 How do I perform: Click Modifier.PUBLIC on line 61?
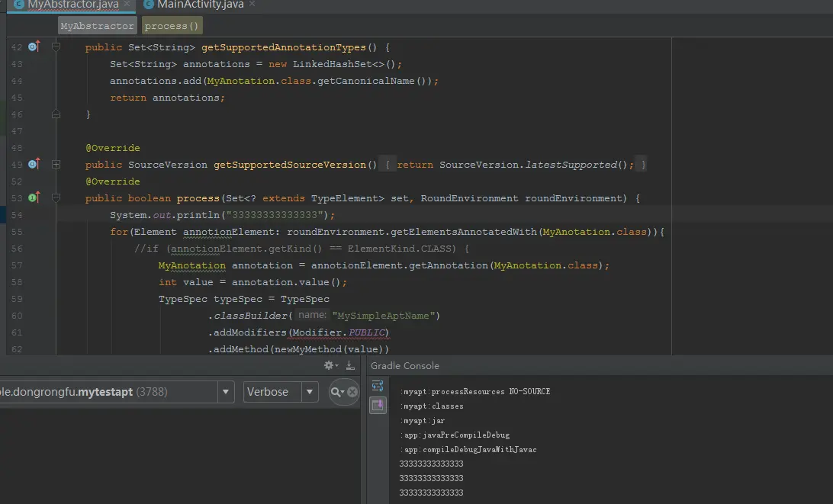[x=339, y=332]
